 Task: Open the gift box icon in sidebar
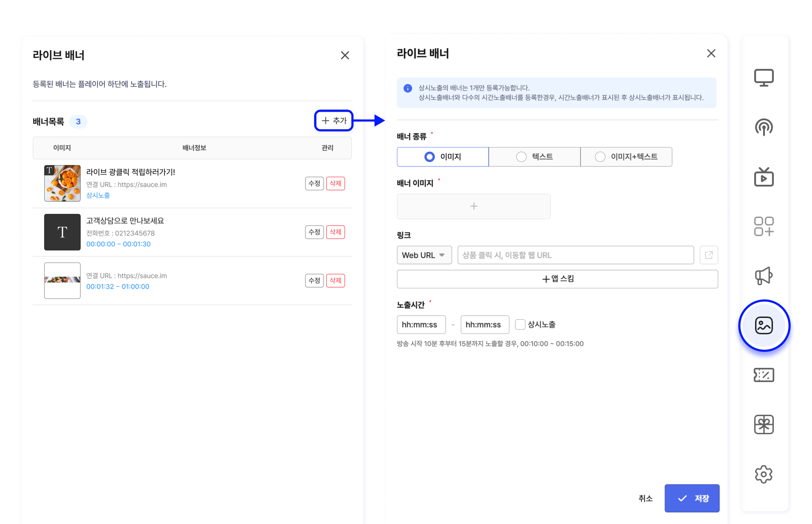coord(763,424)
